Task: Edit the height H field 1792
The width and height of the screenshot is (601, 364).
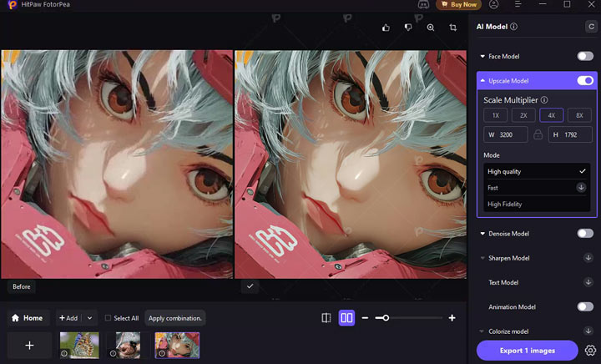Action: pos(570,135)
